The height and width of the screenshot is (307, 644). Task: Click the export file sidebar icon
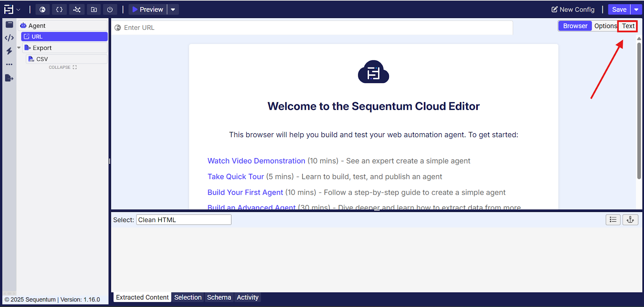coord(9,78)
